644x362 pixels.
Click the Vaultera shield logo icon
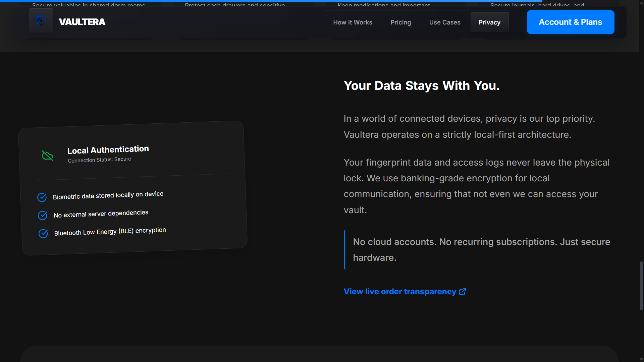pos(41,21)
